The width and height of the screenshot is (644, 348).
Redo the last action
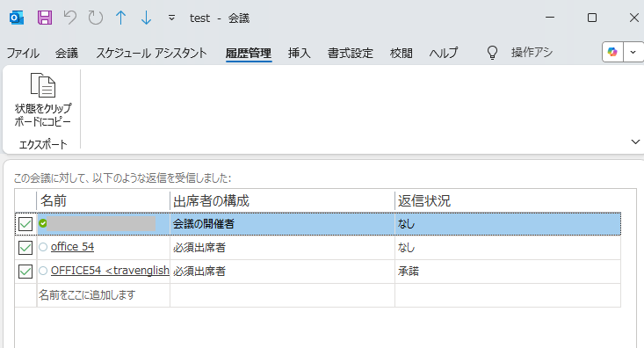(95, 18)
